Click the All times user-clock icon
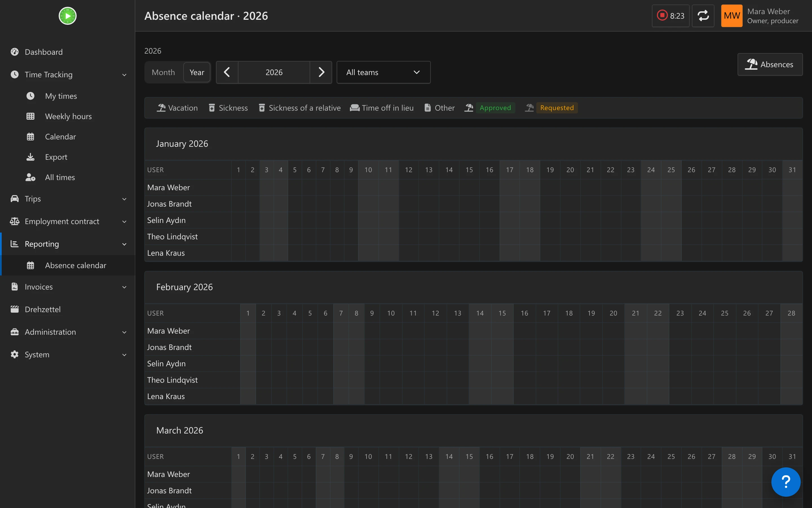Viewport: 812px width, 508px height. click(30, 177)
